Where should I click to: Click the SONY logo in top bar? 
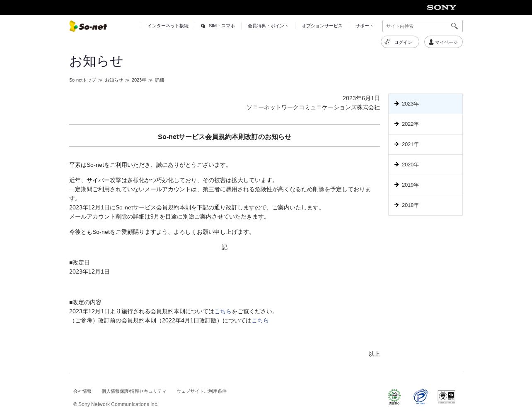[441, 7]
